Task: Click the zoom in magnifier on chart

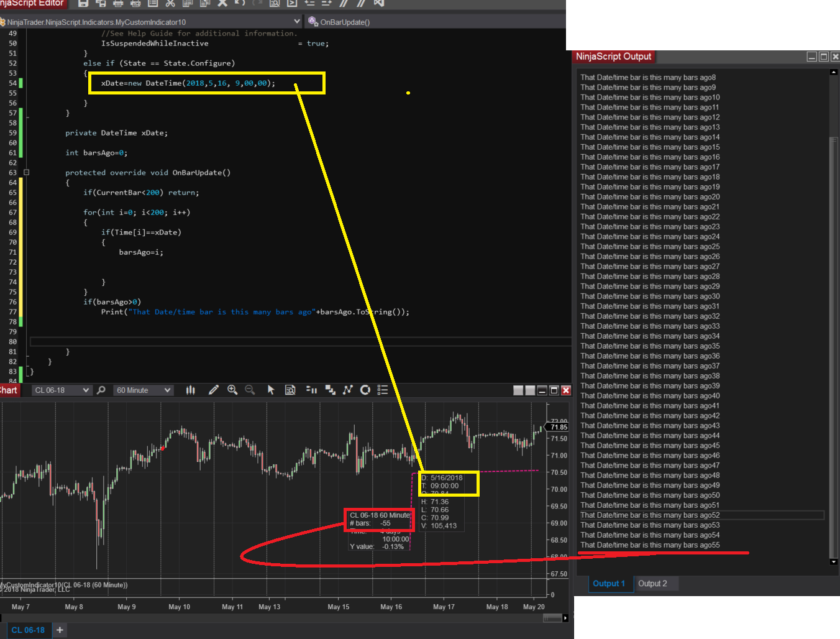Action: pos(232,390)
